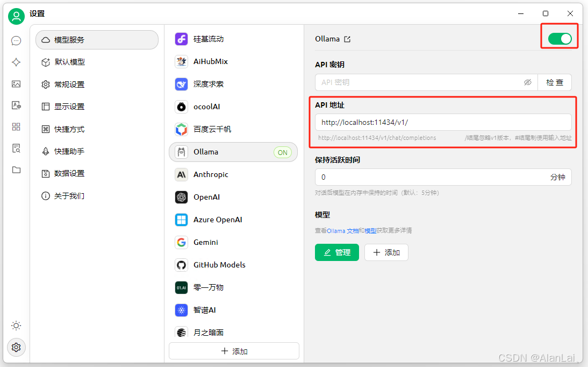Select the Anthropic provider

233,175
